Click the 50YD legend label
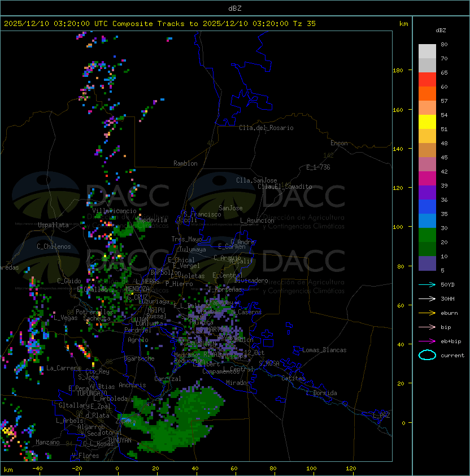 [x=447, y=285]
